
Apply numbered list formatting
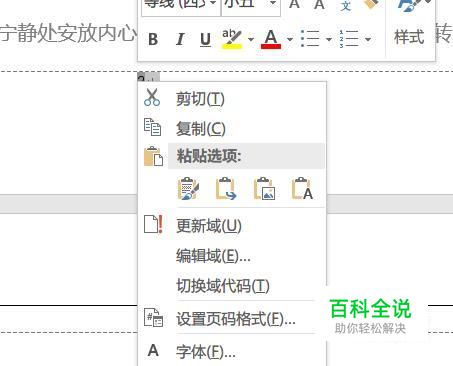(349, 39)
